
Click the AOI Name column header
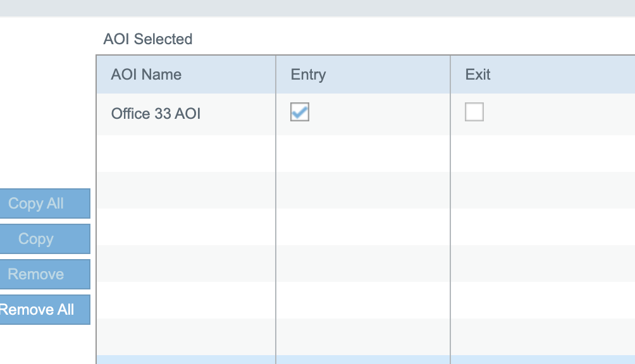click(x=146, y=75)
